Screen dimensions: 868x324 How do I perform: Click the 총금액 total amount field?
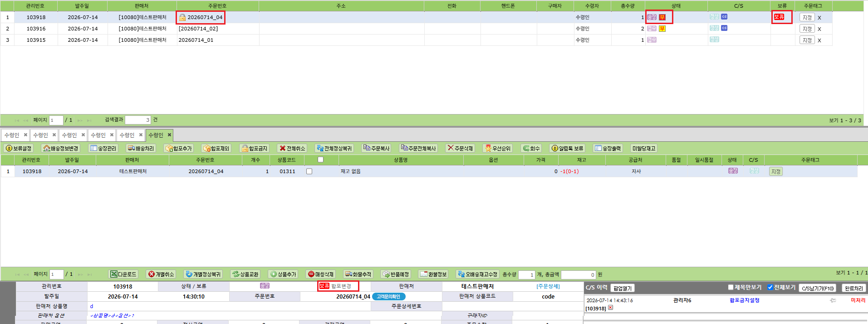tap(578, 274)
